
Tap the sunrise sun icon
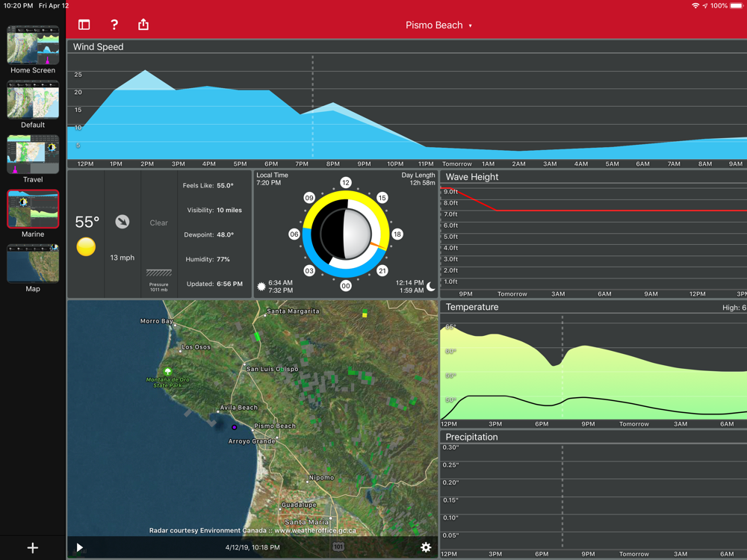[261, 286]
